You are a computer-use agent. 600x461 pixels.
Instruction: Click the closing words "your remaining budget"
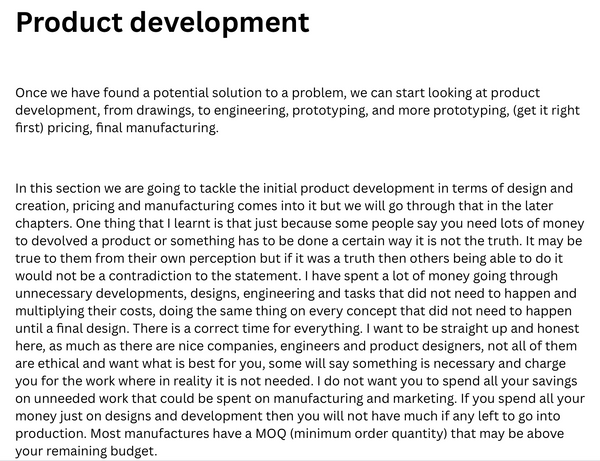coord(86,451)
